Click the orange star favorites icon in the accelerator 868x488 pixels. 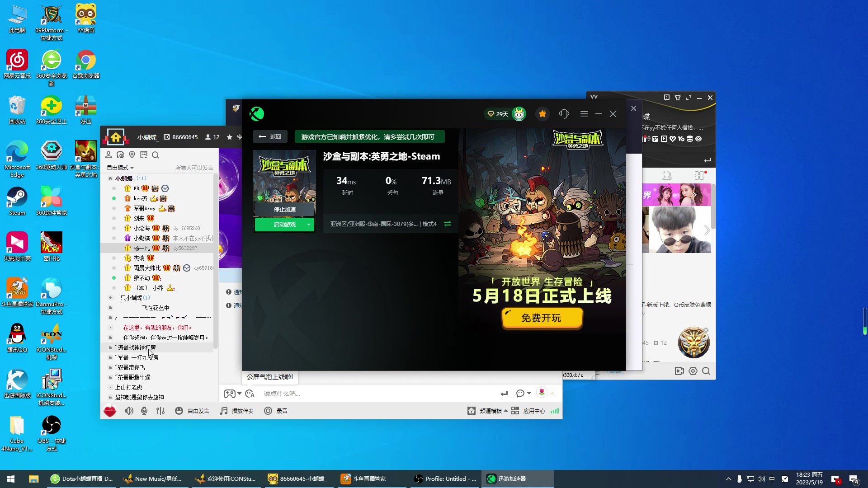542,114
